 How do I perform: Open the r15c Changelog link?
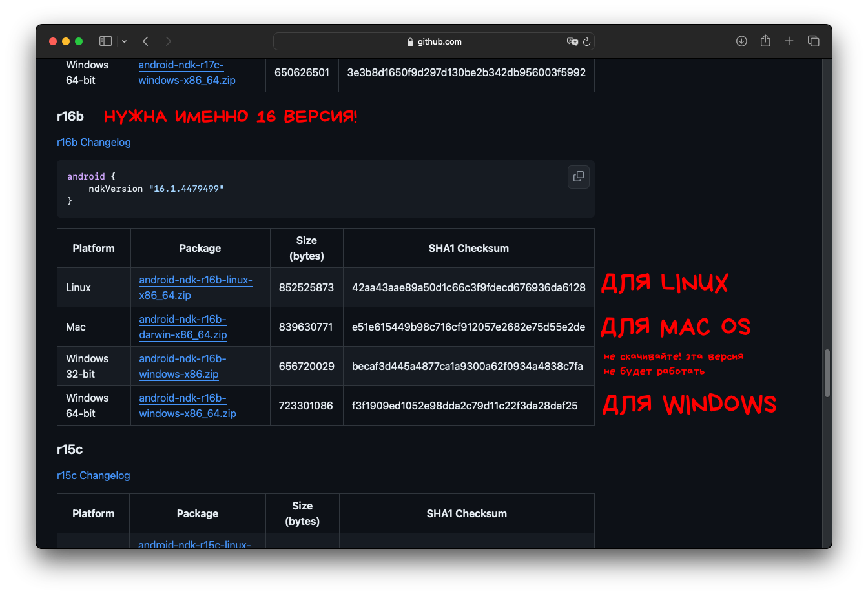94,475
